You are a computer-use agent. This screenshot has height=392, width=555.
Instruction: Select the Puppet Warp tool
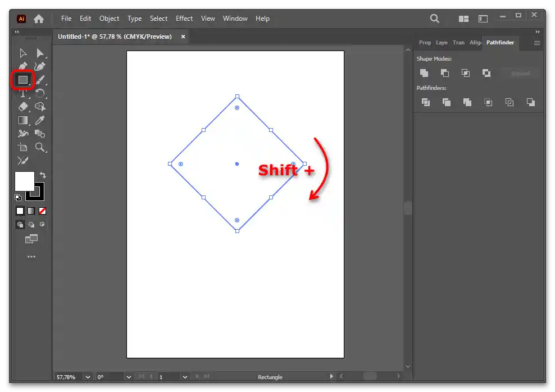click(22, 134)
